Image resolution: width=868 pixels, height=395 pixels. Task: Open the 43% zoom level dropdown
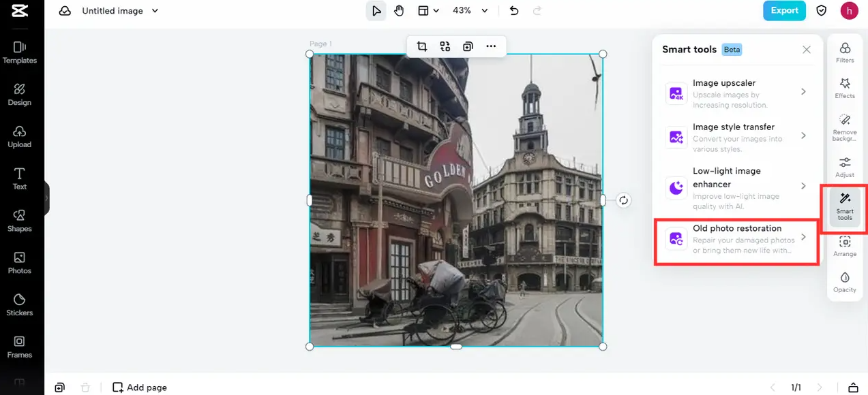(470, 11)
